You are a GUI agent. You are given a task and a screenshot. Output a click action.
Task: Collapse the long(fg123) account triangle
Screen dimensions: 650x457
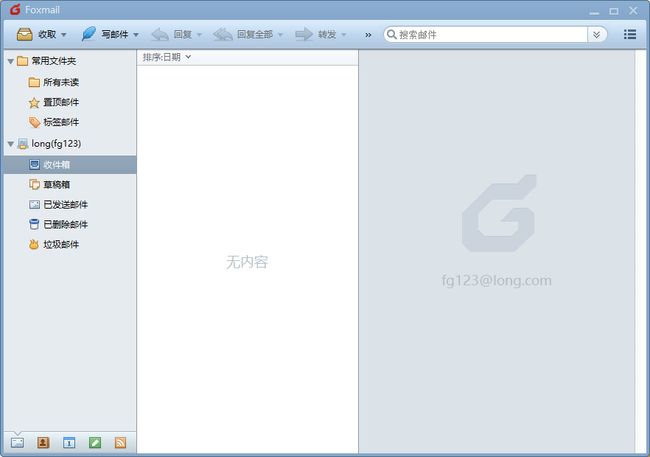11,144
